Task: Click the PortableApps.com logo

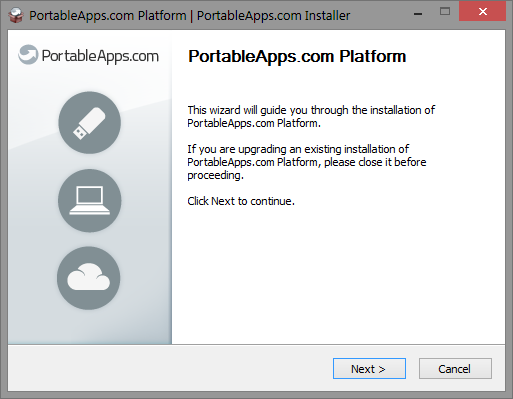Action: pos(89,55)
